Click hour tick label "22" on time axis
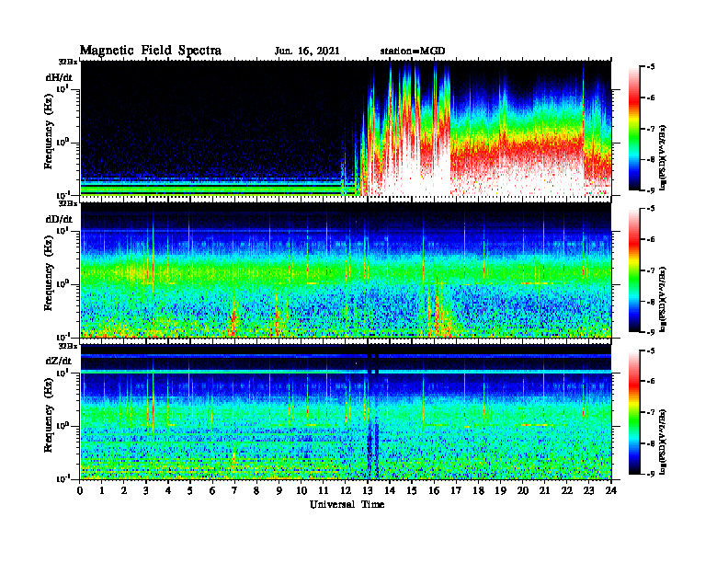The height and width of the screenshot is (563, 728). click(x=567, y=491)
